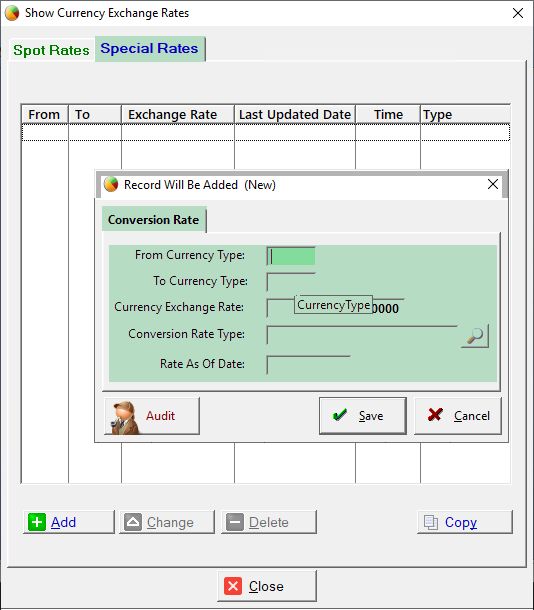This screenshot has height=610, width=534.
Task: Click the Change button with arrow icon
Action: (x=167, y=522)
